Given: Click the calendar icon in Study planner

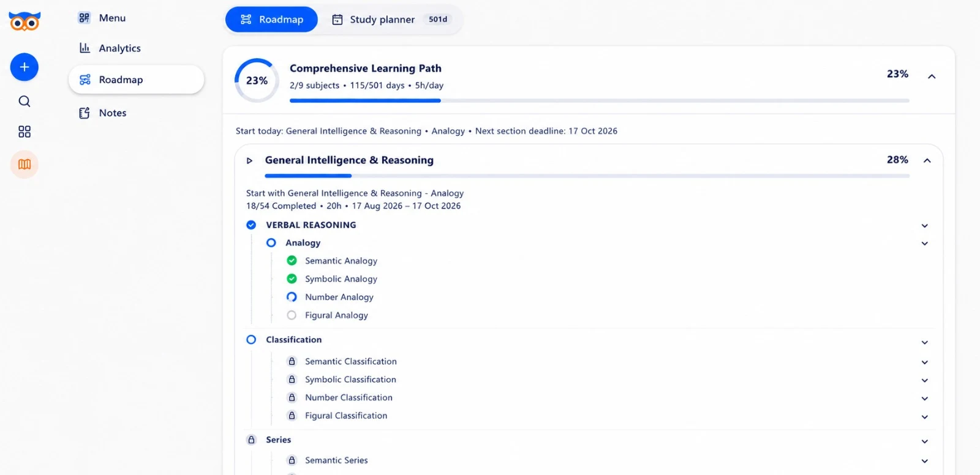Looking at the screenshot, I should point(337,20).
